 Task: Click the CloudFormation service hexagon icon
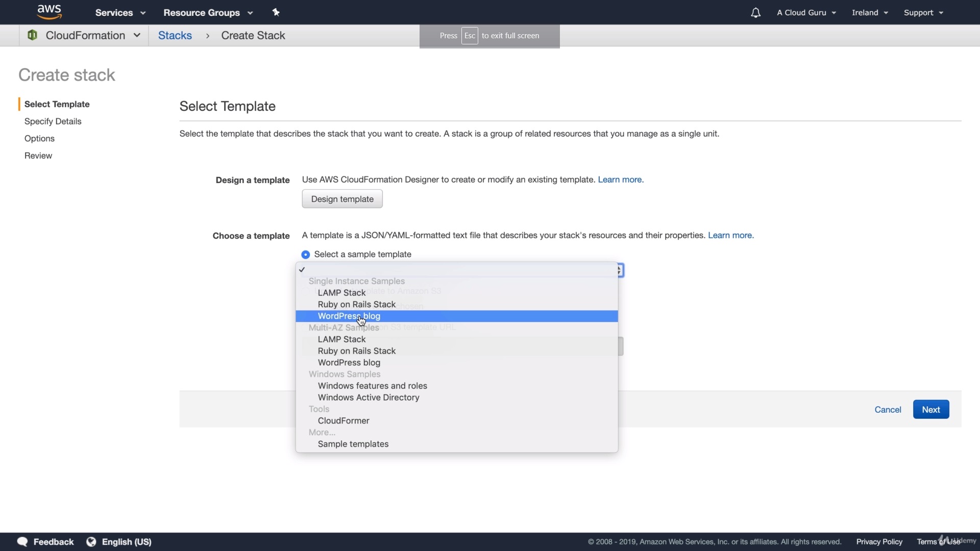click(x=33, y=35)
